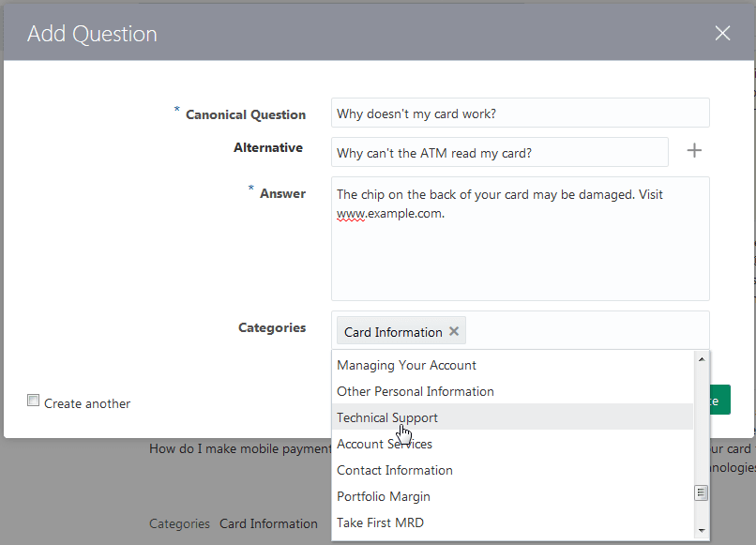
Task: Select Technical Support from the category list
Action: point(386,417)
